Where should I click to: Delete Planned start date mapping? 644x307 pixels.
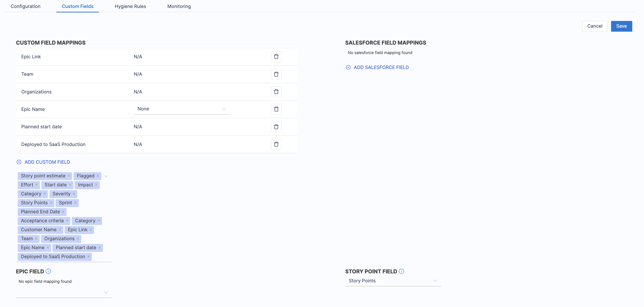click(276, 127)
